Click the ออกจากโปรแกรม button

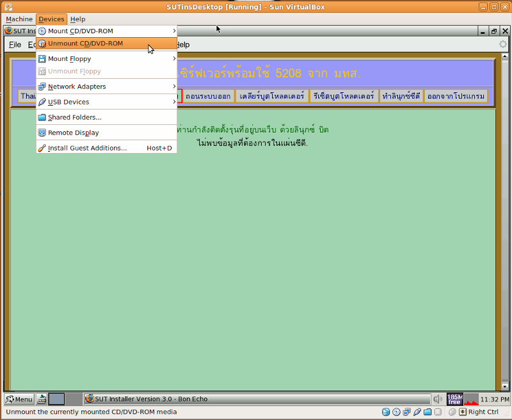456,96
